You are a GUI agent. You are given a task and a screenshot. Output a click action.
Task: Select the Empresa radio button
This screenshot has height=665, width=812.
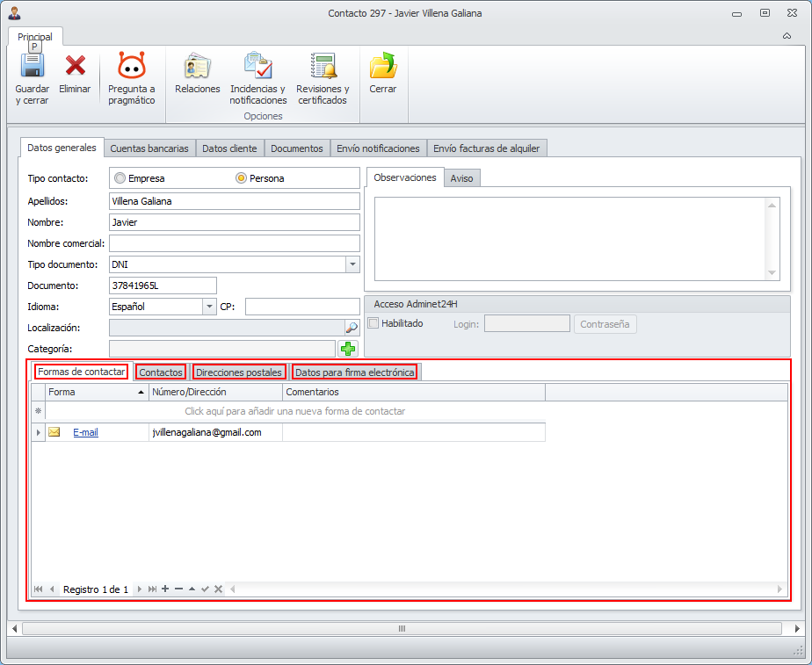(120, 178)
